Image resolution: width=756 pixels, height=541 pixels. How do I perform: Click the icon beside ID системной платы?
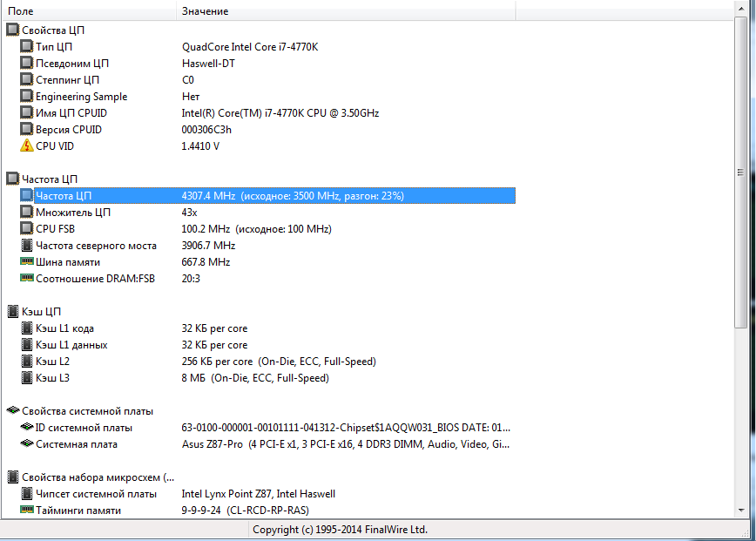click(26, 427)
